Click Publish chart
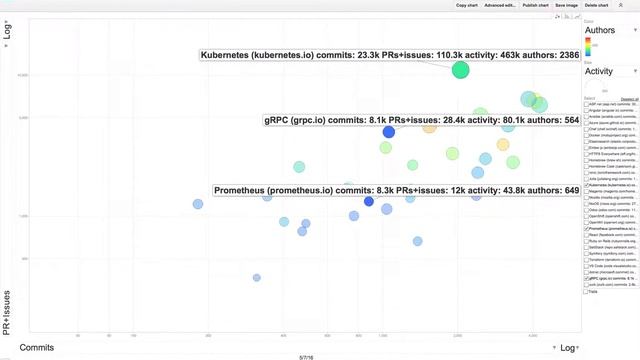 coord(536,5)
